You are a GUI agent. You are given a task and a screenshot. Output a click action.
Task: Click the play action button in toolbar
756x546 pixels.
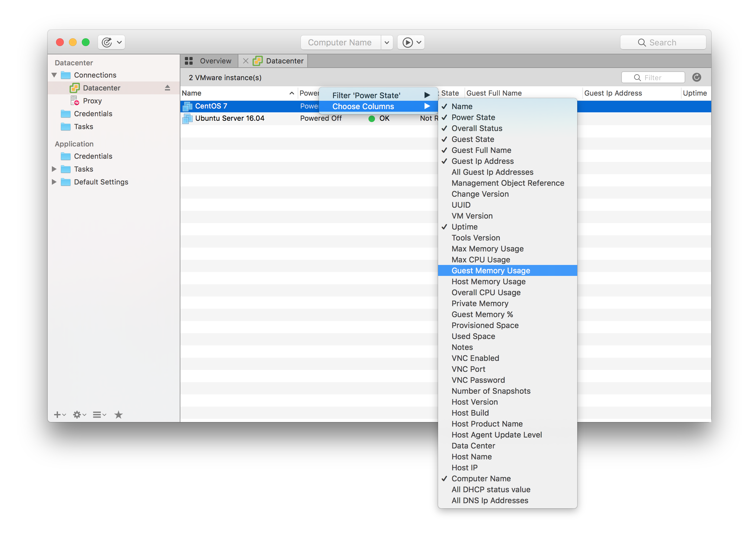(407, 42)
